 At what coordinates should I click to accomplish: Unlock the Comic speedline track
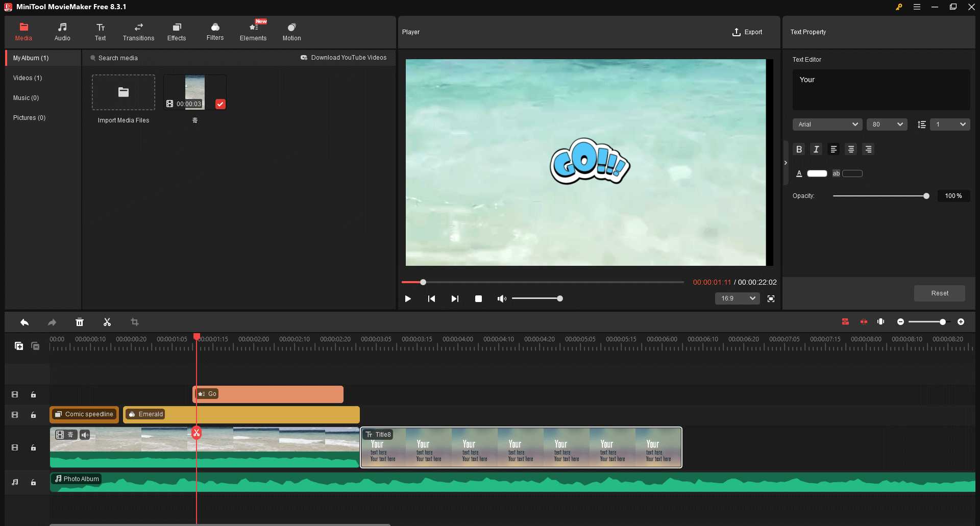33,415
